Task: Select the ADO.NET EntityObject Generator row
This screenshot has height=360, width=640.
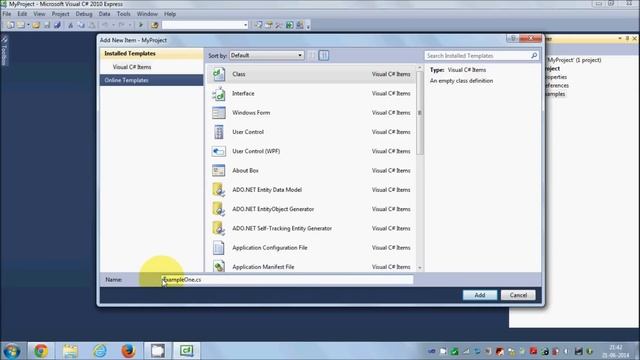Action: [x=311, y=209]
